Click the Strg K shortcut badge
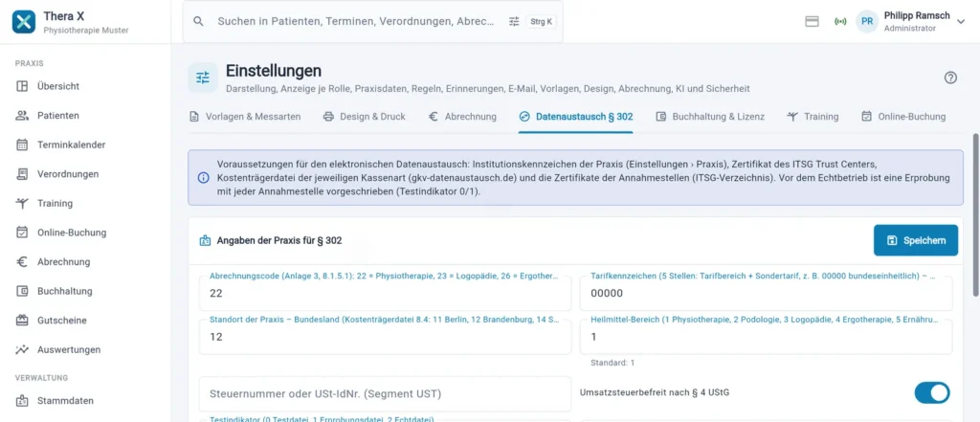 (542, 21)
